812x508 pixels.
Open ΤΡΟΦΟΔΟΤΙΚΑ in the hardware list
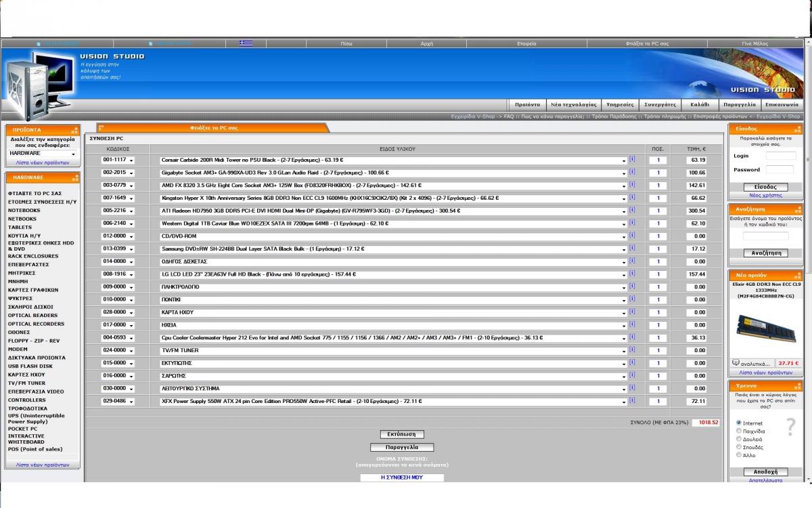pos(28,408)
